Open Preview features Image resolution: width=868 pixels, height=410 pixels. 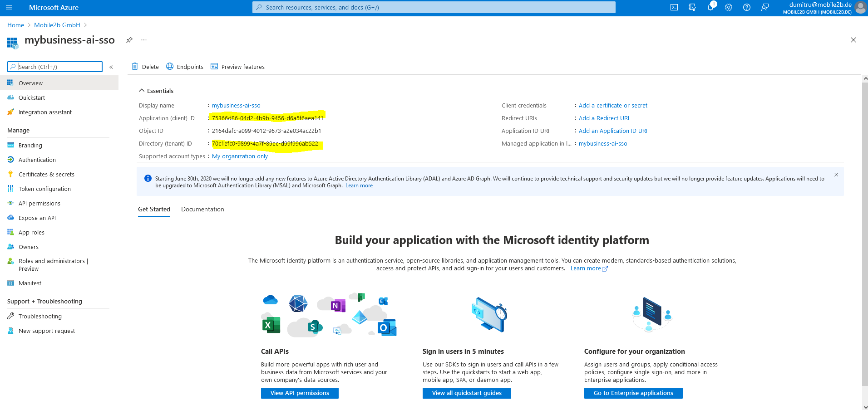point(237,67)
